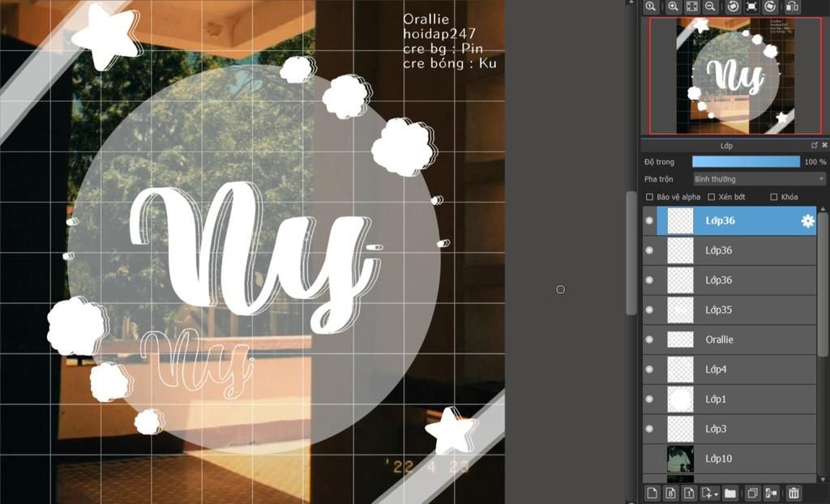
Task: Adjust the Độ trong opacity slider
Action: [746, 161]
